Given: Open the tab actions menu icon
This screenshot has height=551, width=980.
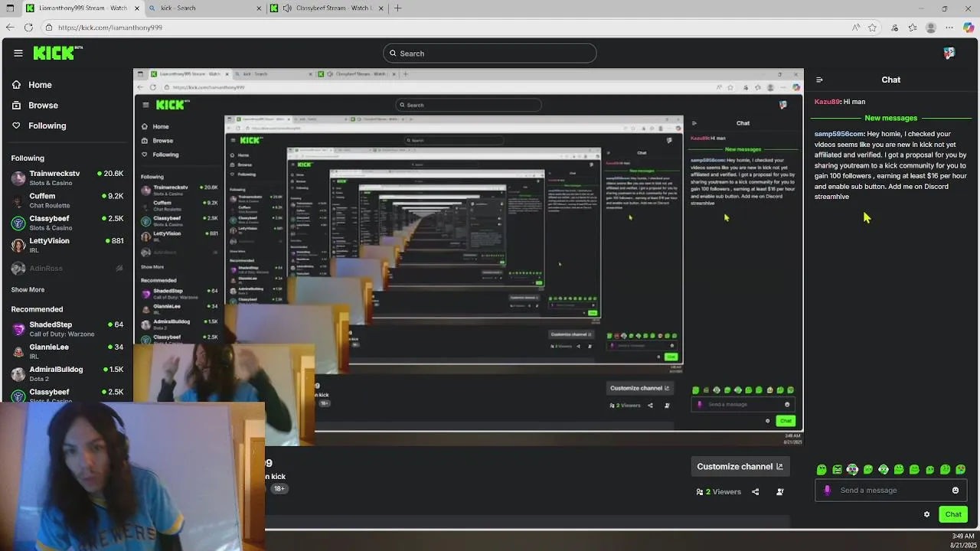Looking at the screenshot, I should click(10, 8).
